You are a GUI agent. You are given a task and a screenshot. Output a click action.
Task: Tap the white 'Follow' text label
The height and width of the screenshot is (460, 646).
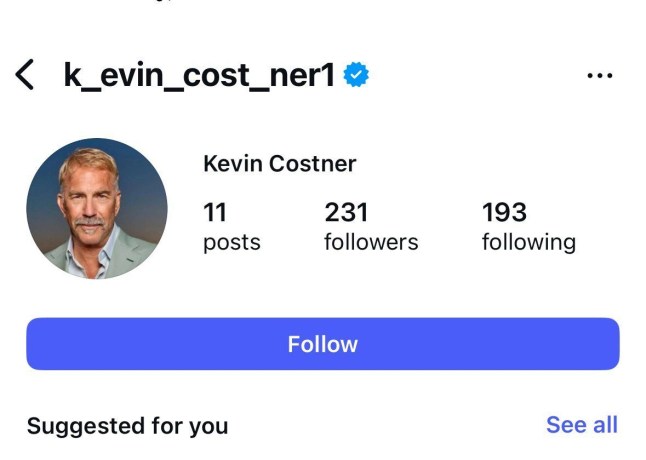point(322,344)
